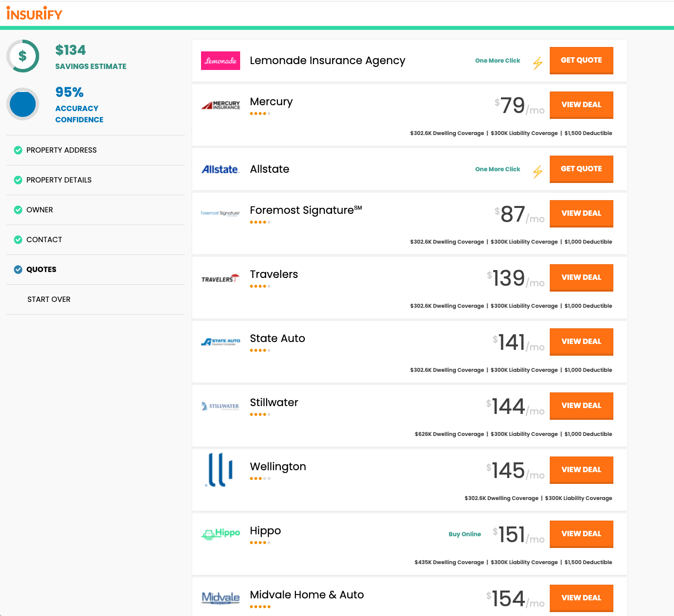The image size is (674, 616).
Task: Click the dollar savings estimate circle icon
Action: pyautogui.click(x=22, y=56)
